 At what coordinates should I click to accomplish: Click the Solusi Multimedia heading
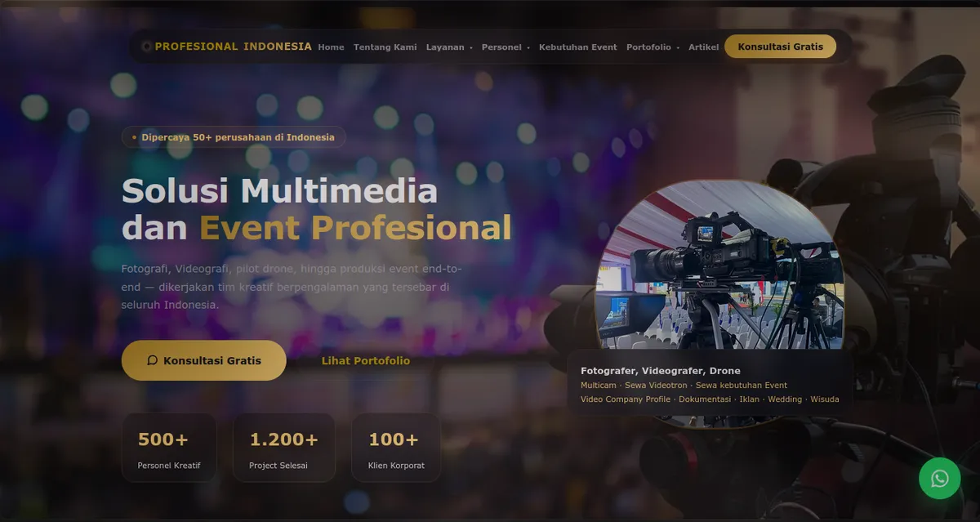click(279, 191)
